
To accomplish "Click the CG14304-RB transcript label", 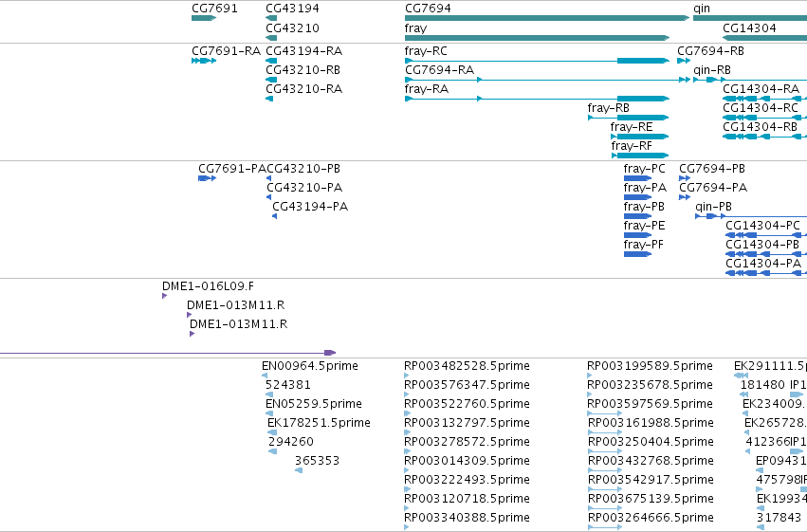I will (761, 127).
